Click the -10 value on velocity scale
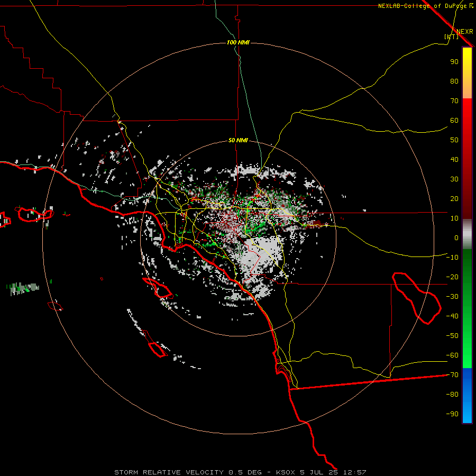This screenshot has height=476, width=476. (x=452, y=258)
